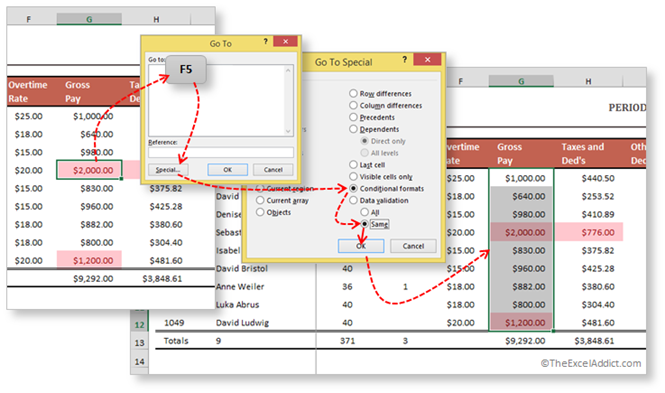Click the Totals label cell
Screen dimensions: 665x393
click(176, 340)
